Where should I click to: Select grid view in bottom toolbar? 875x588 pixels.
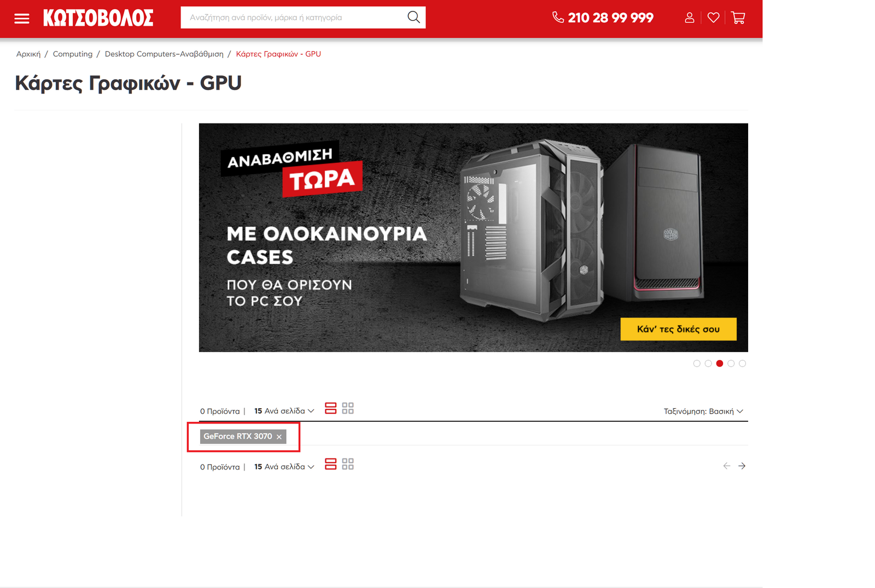pyautogui.click(x=348, y=464)
